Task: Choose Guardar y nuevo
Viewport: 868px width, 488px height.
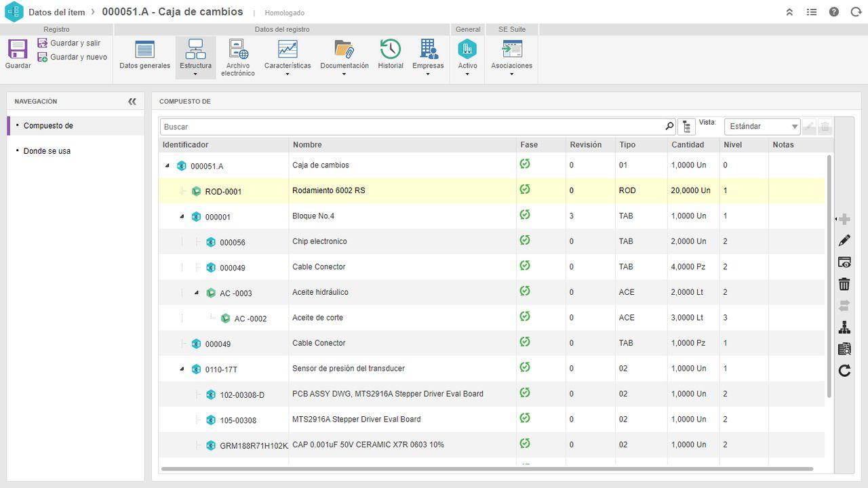Action: 72,57
